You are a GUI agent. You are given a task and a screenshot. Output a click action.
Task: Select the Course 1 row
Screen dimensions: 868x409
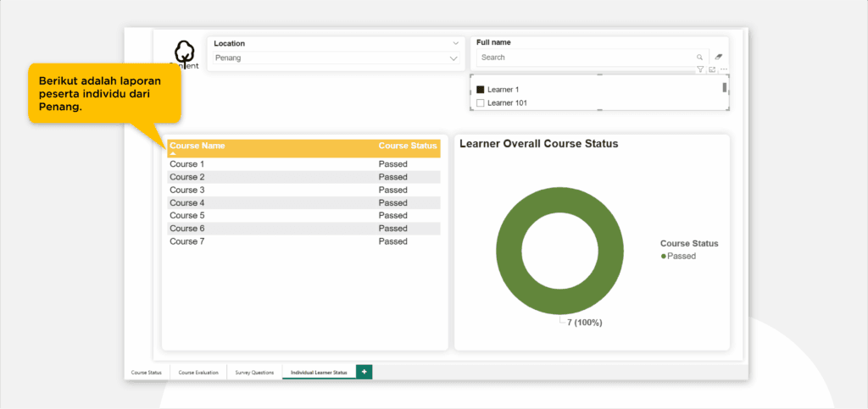click(x=304, y=164)
